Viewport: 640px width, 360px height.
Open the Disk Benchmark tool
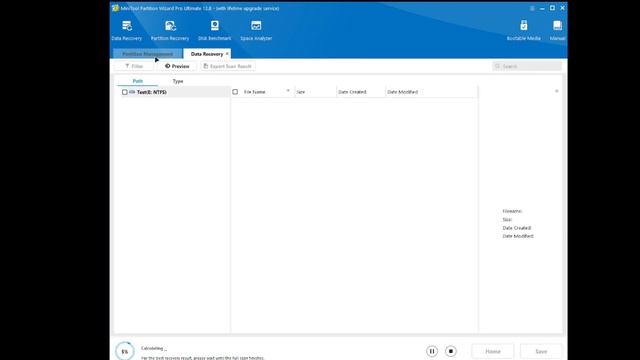coord(215,31)
